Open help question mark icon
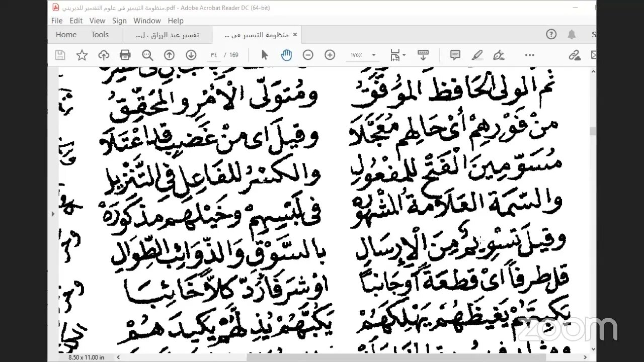 551,34
